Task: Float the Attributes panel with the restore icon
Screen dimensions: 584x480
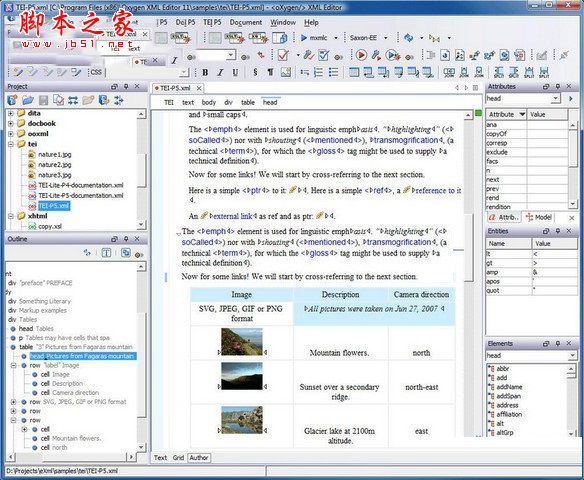Action: pyautogui.click(x=546, y=86)
